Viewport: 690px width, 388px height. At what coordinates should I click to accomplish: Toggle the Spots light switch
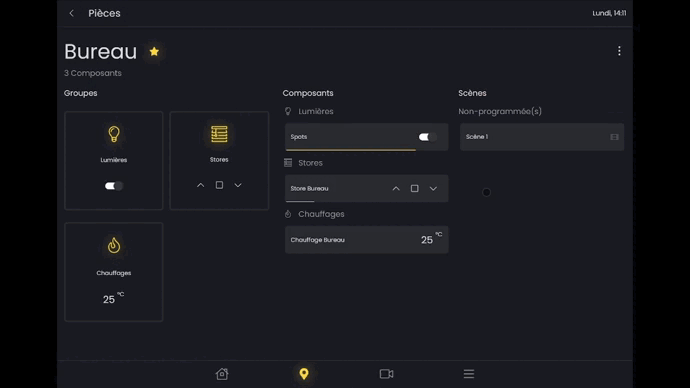pyautogui.click(x=427, y=137)
